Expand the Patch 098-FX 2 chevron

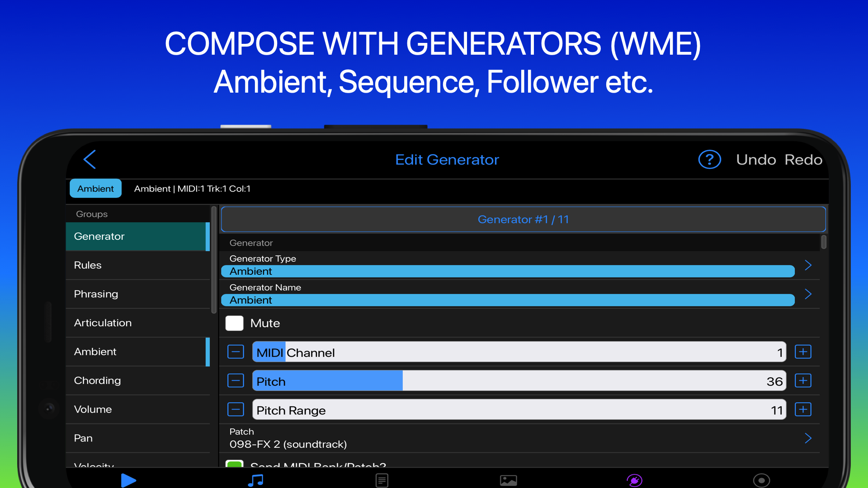tap(808, 438)
